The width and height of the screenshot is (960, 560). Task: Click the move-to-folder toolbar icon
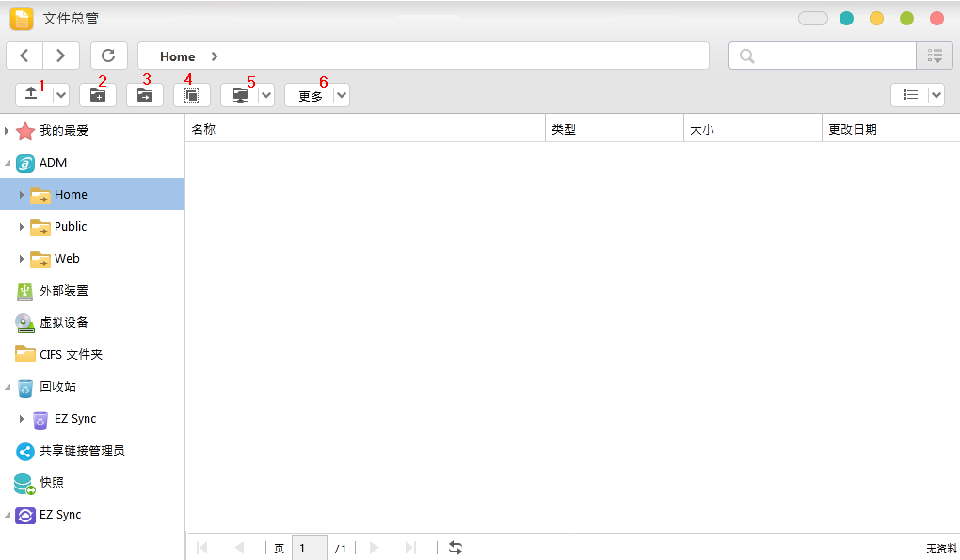click(x=144, y=95)
